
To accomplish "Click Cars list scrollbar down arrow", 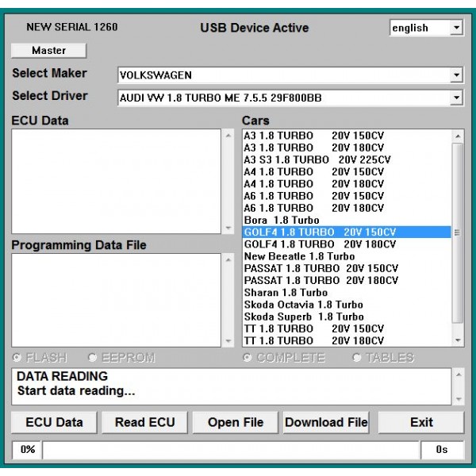I will pos(458,340).
